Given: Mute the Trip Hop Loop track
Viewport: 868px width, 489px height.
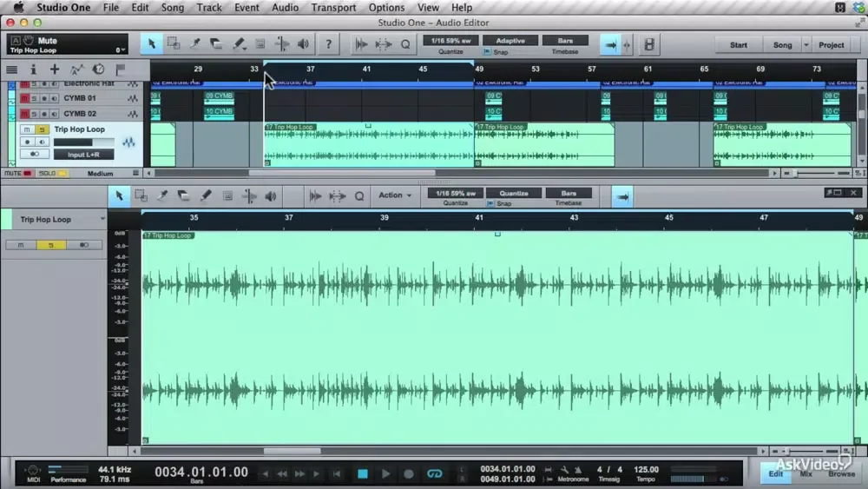Looking at the screenshot, I should pos(27,129).
